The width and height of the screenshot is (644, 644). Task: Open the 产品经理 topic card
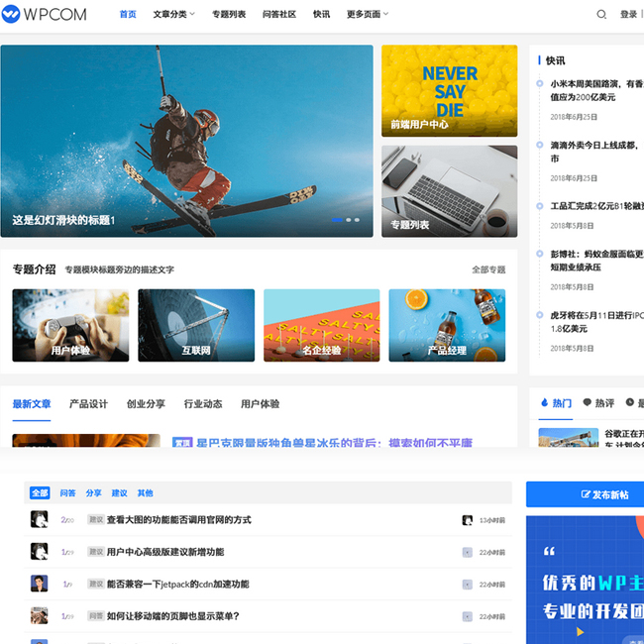447,325
